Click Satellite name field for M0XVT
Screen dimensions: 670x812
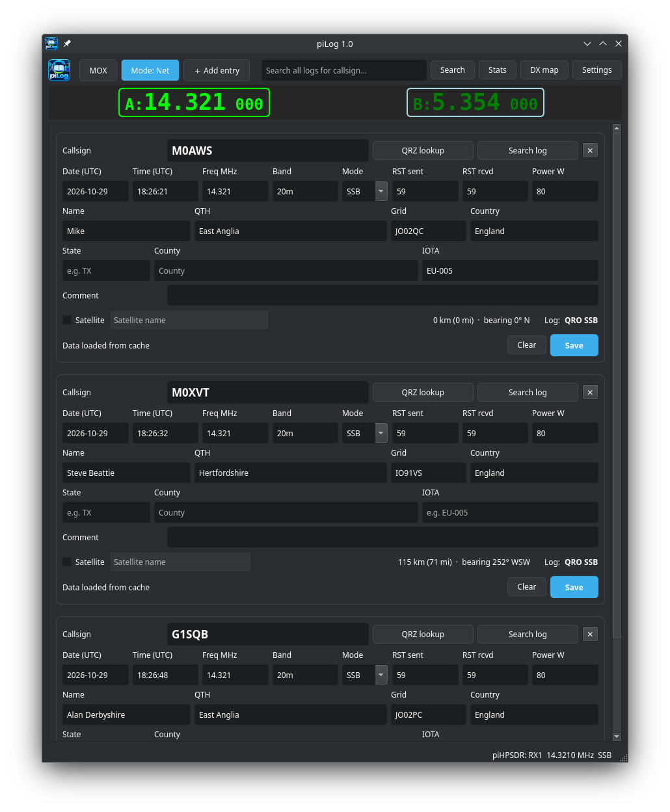(181, 562)
